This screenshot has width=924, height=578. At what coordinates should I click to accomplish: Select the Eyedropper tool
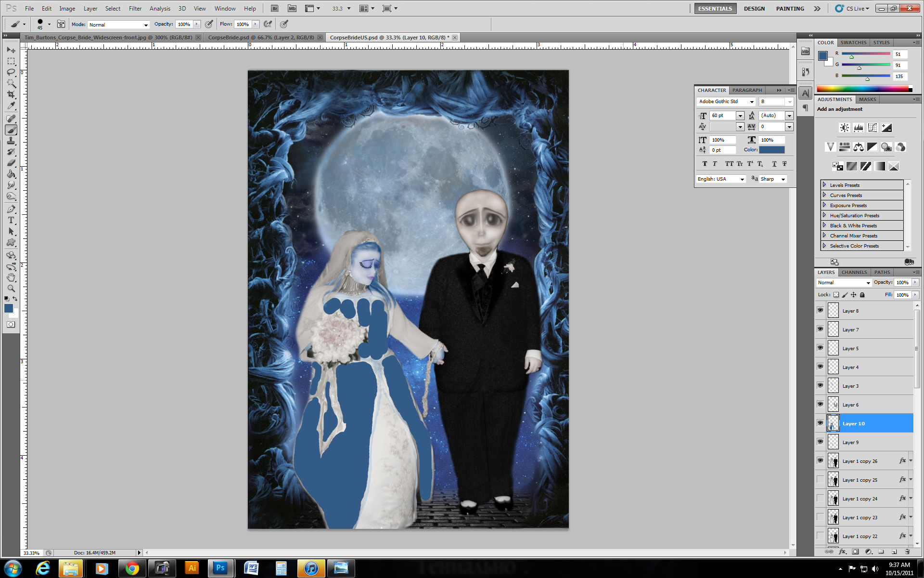(x=11, y=106)
